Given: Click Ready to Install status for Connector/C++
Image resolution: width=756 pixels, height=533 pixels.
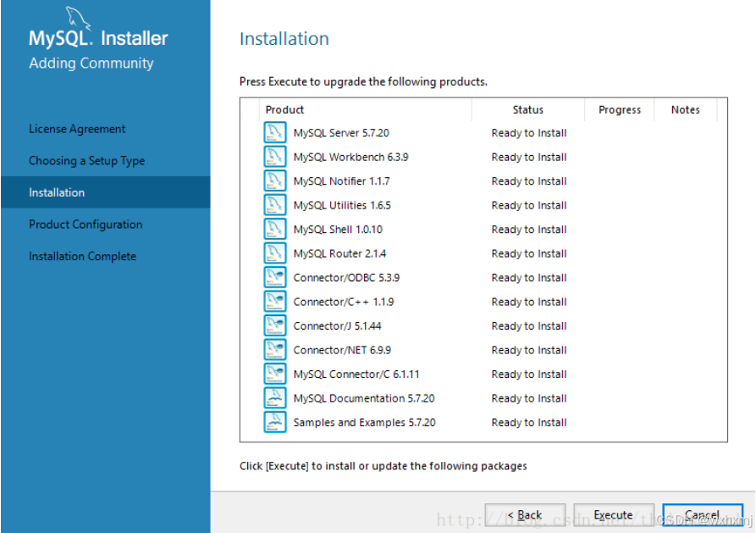Looking at the screenshot, I should 529,302.
